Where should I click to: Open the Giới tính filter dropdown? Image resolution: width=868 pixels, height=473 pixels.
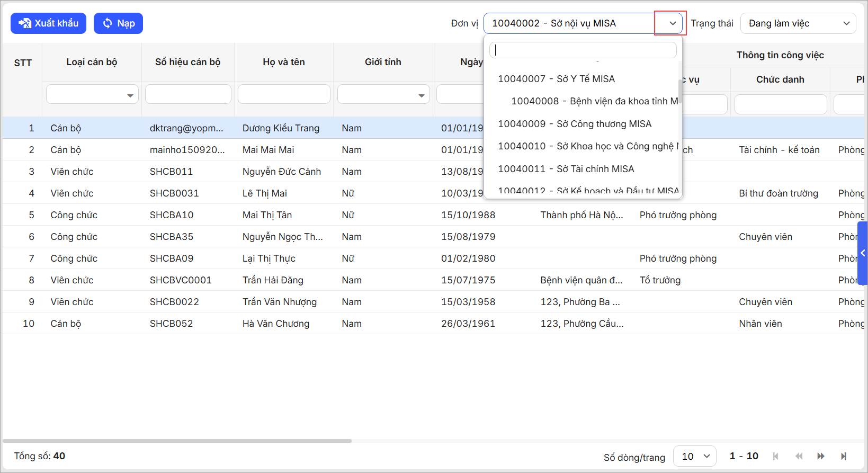point(383,95)
